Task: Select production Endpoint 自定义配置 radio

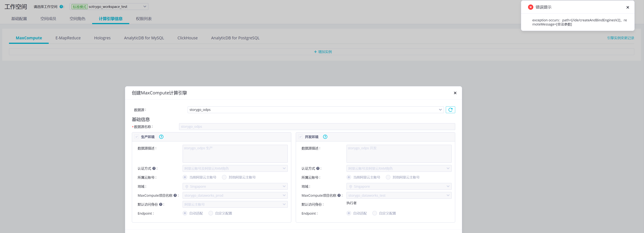Action: click(211, 213)
